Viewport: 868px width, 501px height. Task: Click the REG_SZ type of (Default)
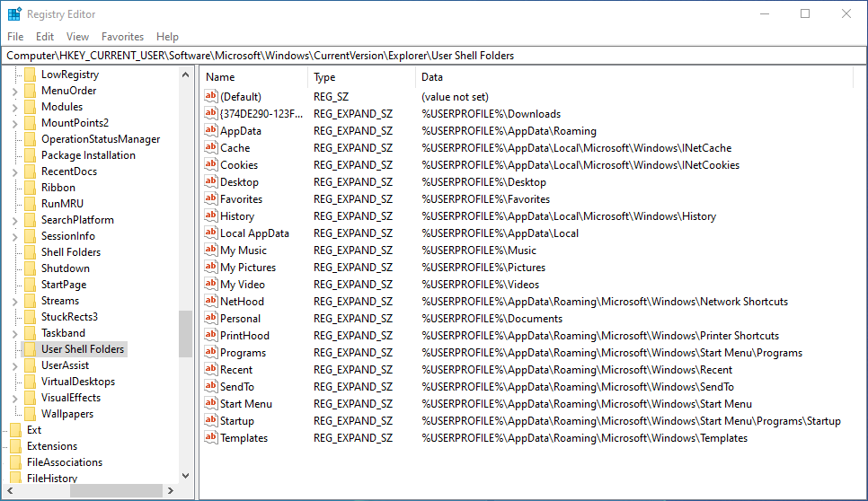click(331, 97)
